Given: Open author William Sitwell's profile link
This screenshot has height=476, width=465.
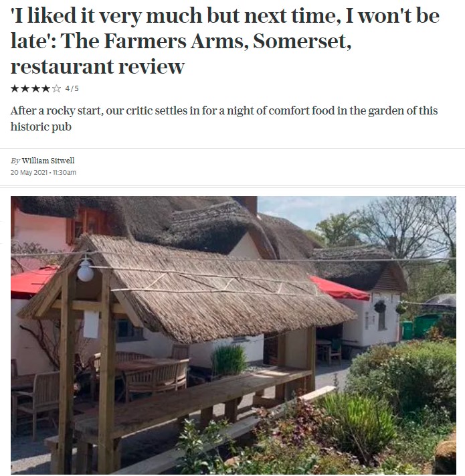Looking at the screenshot, I should pos(48,161).
